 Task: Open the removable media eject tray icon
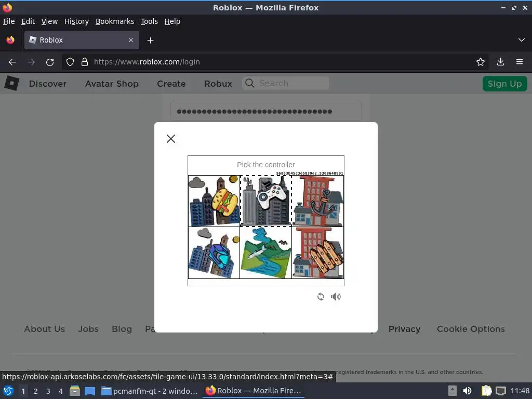click(453, 391)
